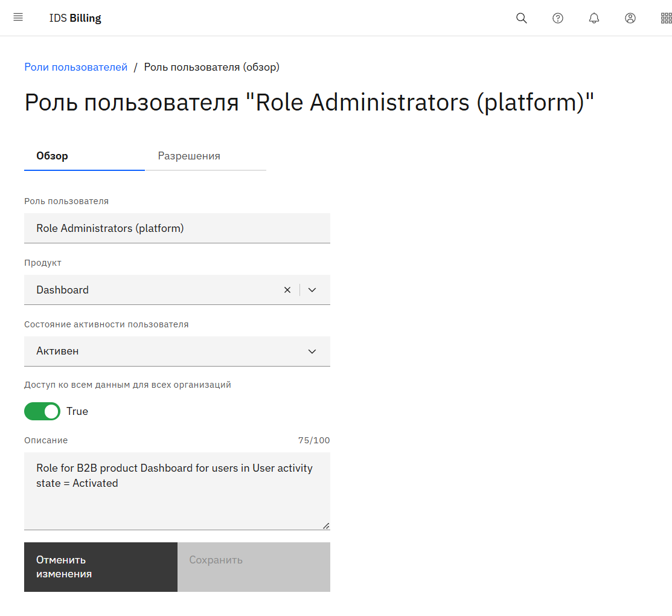Image resolution: width=672 pixels, height=616 pixels.
Task: Select the Обзор tab
Action: pos(53,156)
